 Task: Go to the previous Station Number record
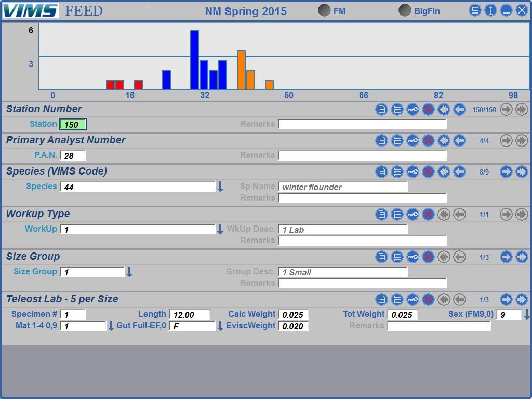[459, 110]
